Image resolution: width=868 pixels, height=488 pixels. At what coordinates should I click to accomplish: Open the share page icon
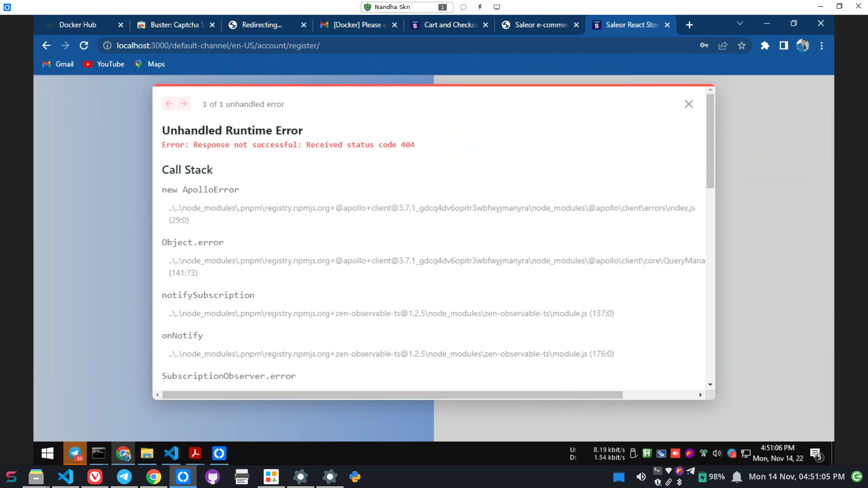click(x=723, y=46)
